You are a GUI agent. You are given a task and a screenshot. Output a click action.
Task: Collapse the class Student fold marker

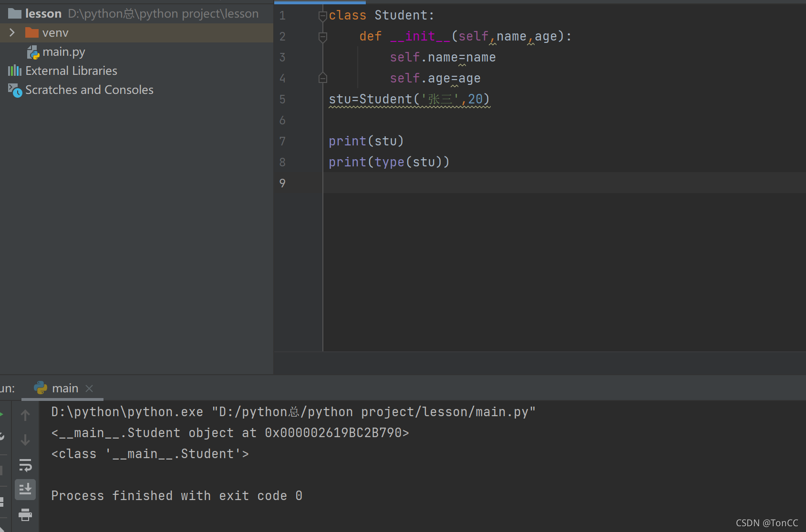323,16
